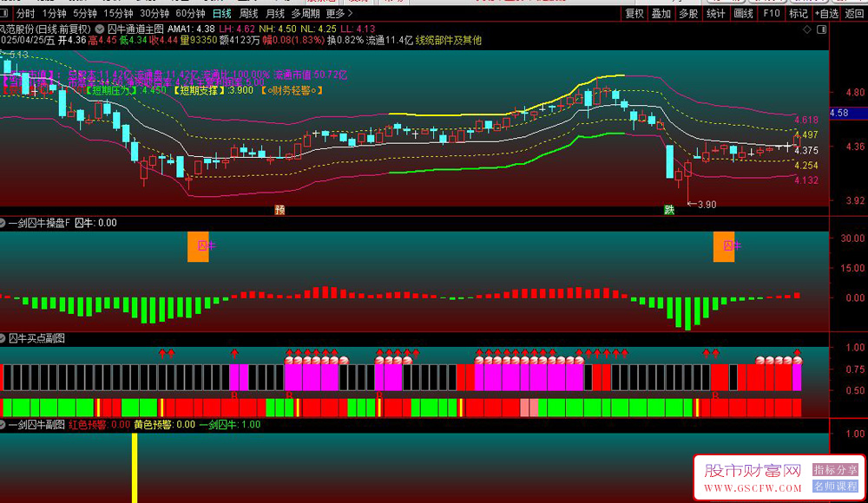Select the 60分钟 period tab

click(190, 13)
